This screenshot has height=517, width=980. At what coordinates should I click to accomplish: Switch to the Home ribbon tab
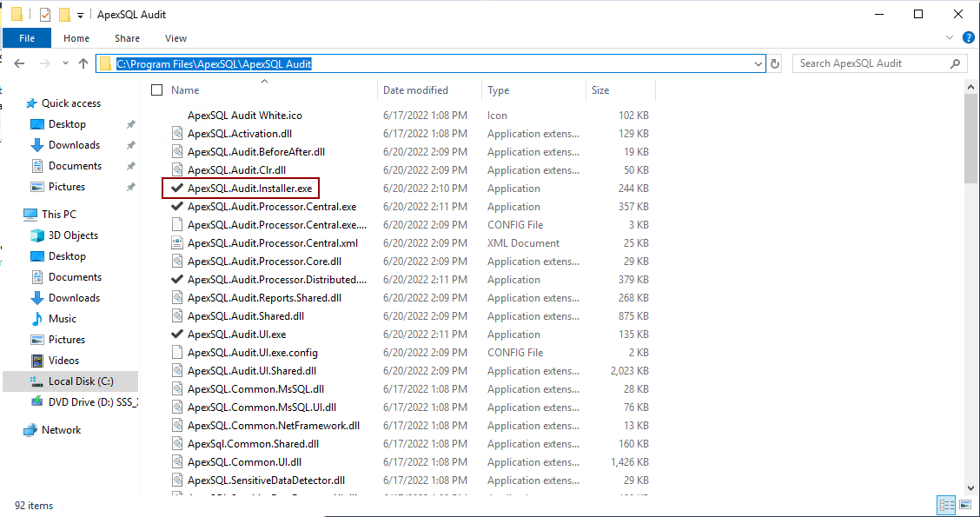(x=76, y=38)
